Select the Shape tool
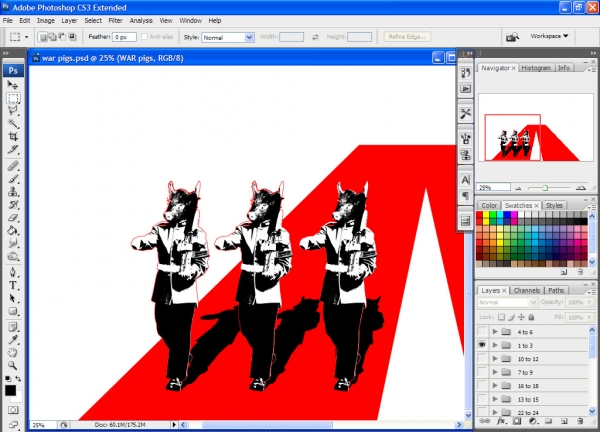Image resolution: width=600 pixels, height=432 pixels. pos(13,311)
